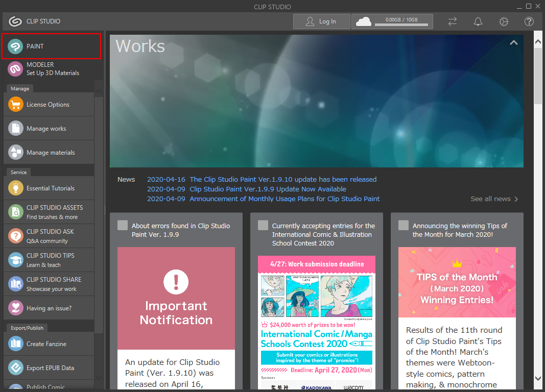Mark checkbox for Tips of the Month announcement
Viewport: 545px width, 392px height.
point(404,226)
